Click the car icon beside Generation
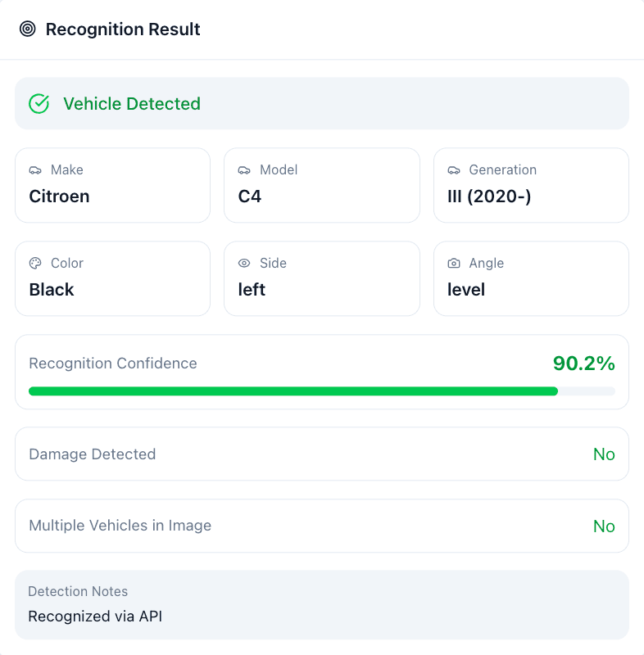Screen dimensions: 644x655 click(453, 169)
